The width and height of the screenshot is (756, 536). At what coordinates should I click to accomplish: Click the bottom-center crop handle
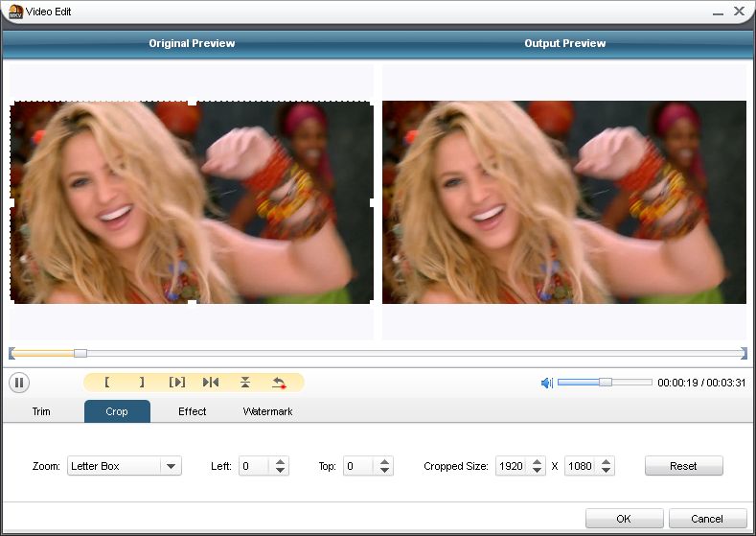pyautogui.click(x=192, y=302)
